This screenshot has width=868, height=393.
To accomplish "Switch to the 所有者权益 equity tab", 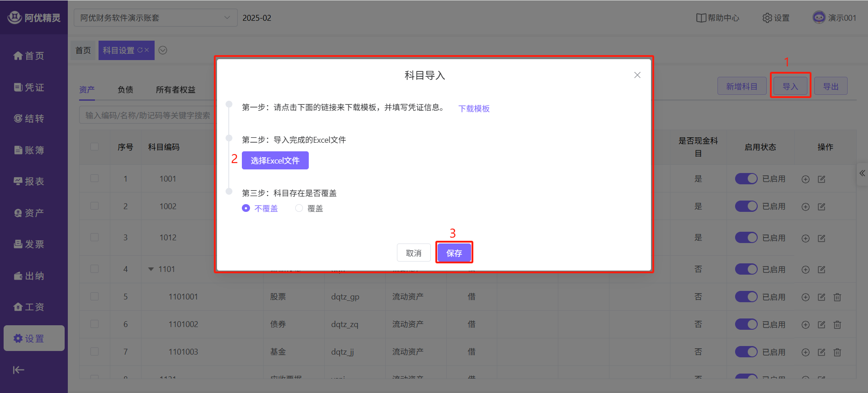I will click(175, 89).
